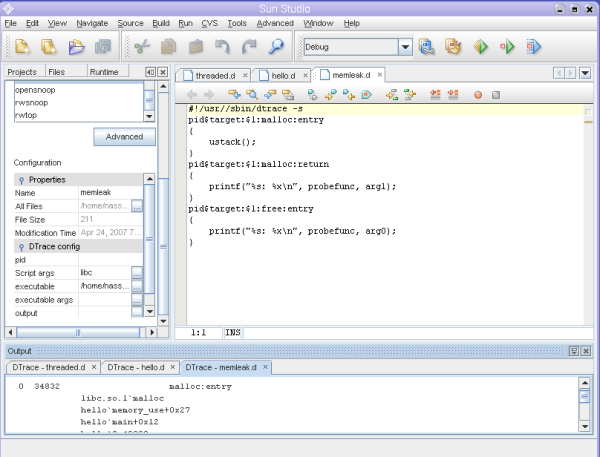The image size is (600, 457).
Task: Click editor Back navigation arrow
Action: pos(192,95)
